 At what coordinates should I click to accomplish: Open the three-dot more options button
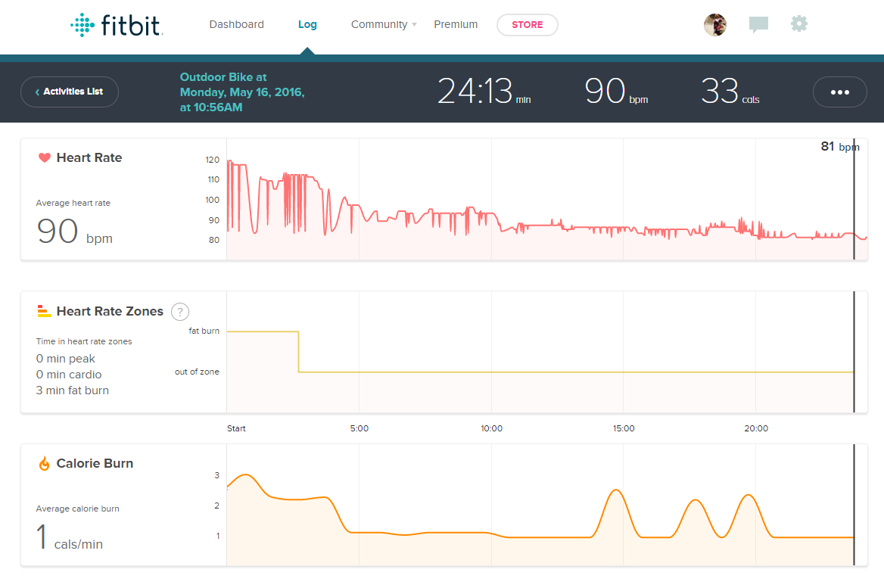point(839,92)
